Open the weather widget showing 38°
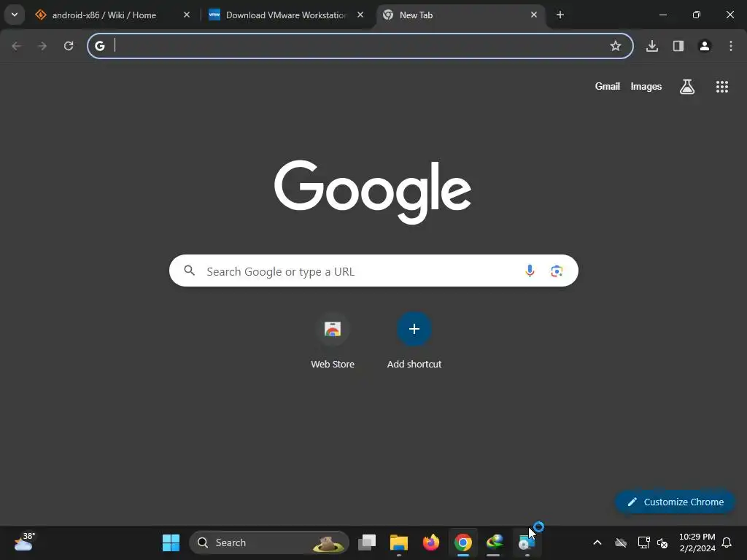Image resolution: width=747 pixels, height=560 pixels. pyautogui.click(x=24, y=542)
